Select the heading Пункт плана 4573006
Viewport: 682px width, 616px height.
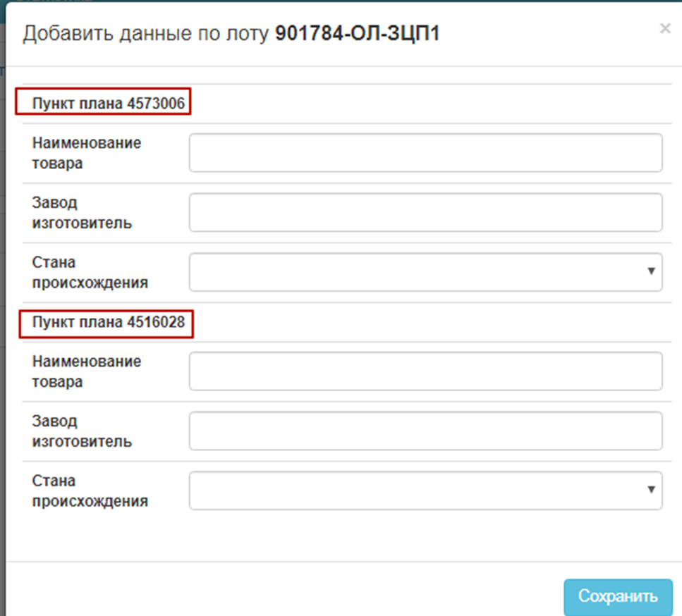tap(109, 104)
